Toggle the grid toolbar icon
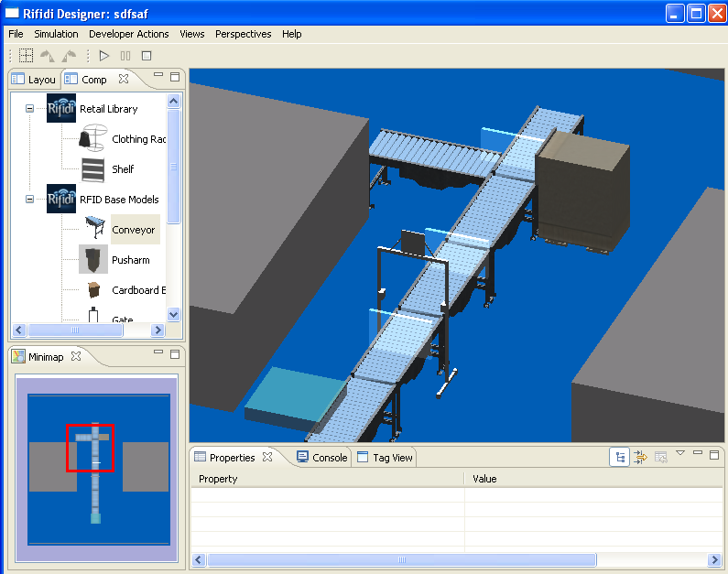 click(26, 56)
